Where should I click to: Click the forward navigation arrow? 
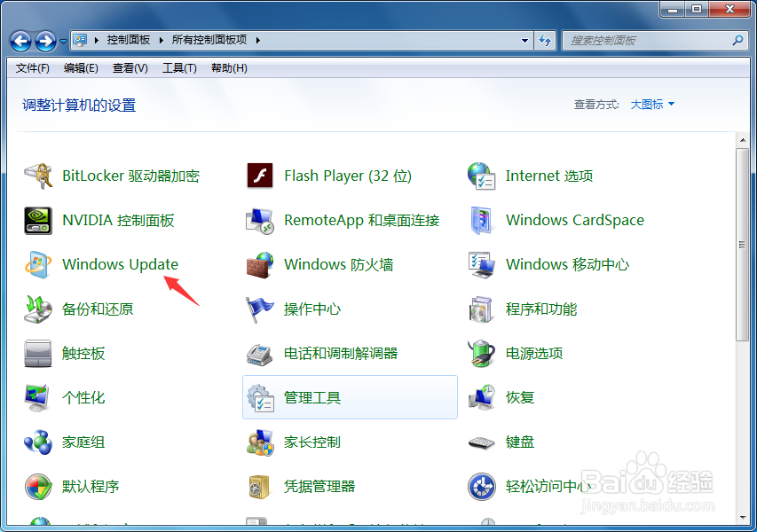[x=45, y=41]
